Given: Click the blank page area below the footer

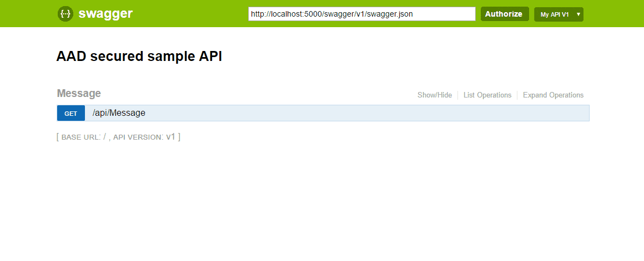Looking at the screenshot, I should tap(322, 205).
